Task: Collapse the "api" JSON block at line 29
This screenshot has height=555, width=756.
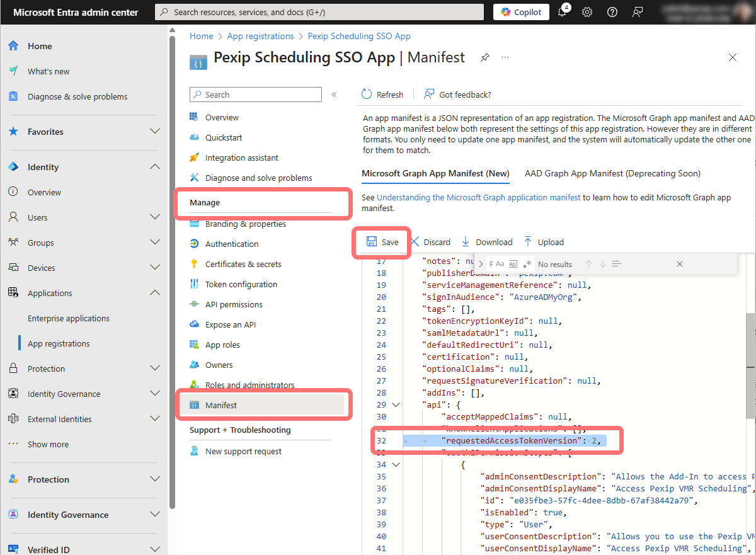Action: click(396, 405)
